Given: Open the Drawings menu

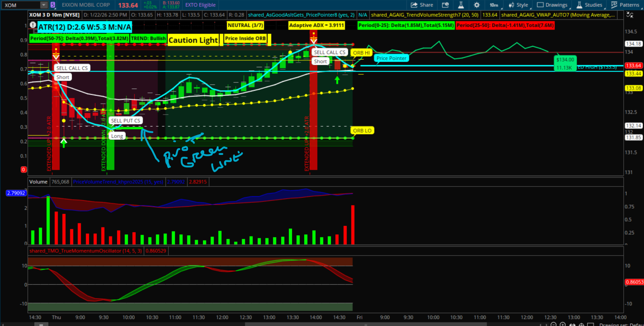Looking at the screenshot, I should pos(552,5).
